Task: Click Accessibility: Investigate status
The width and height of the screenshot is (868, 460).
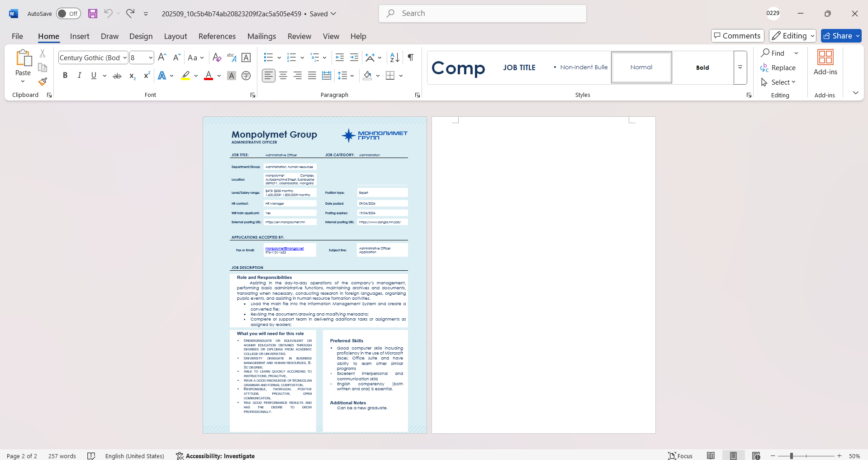Action: click(x=215, y=455)
